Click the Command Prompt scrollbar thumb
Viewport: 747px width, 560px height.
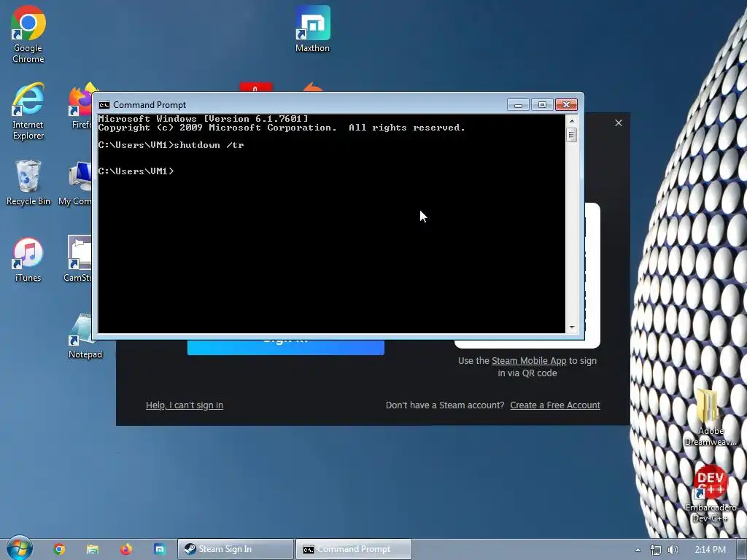[572, 135]
